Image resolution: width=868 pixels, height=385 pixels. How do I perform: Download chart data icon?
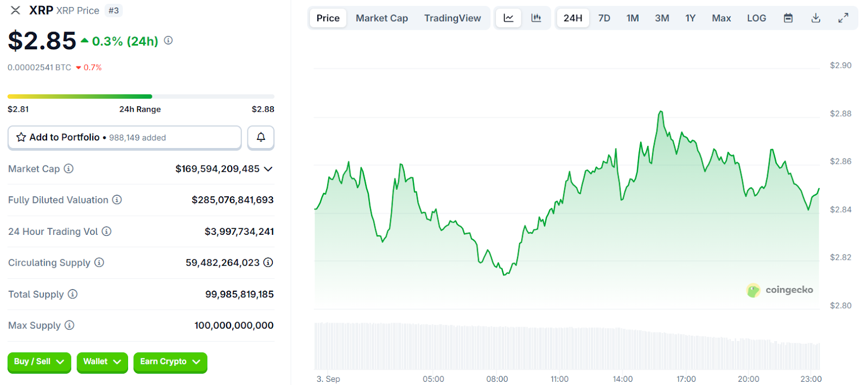coord(815,18)
